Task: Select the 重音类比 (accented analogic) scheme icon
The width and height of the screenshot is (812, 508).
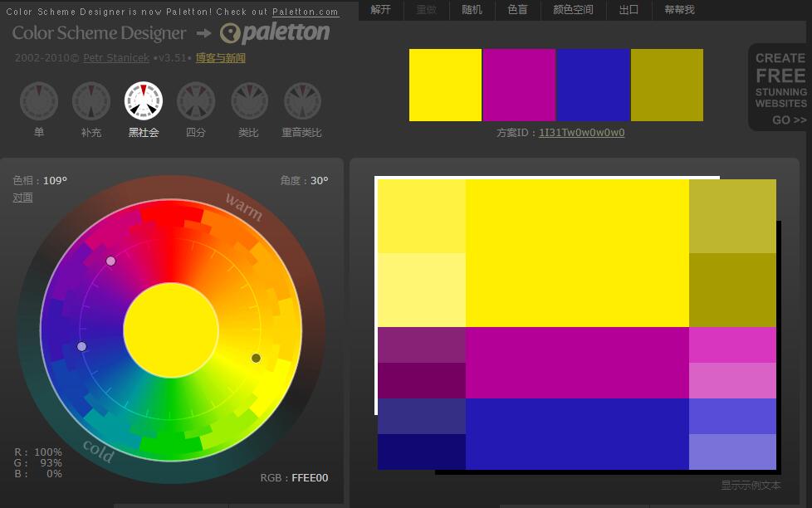Action: click(302, 101)
